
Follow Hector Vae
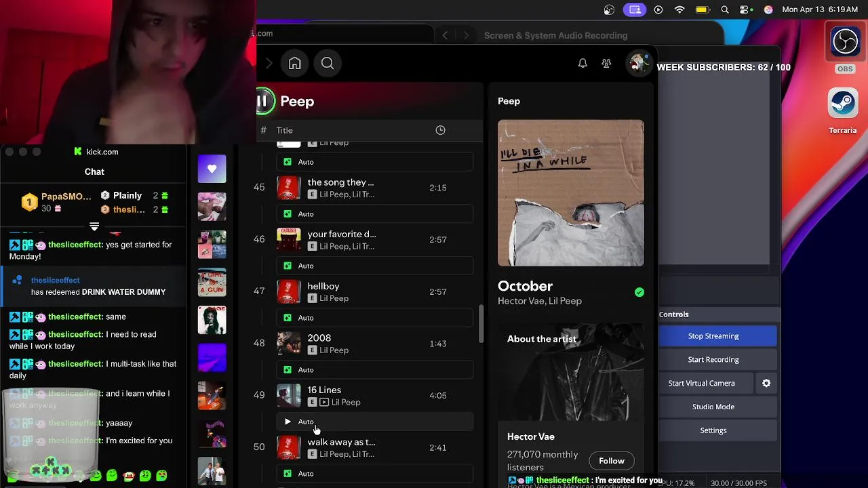coord(612,461)
